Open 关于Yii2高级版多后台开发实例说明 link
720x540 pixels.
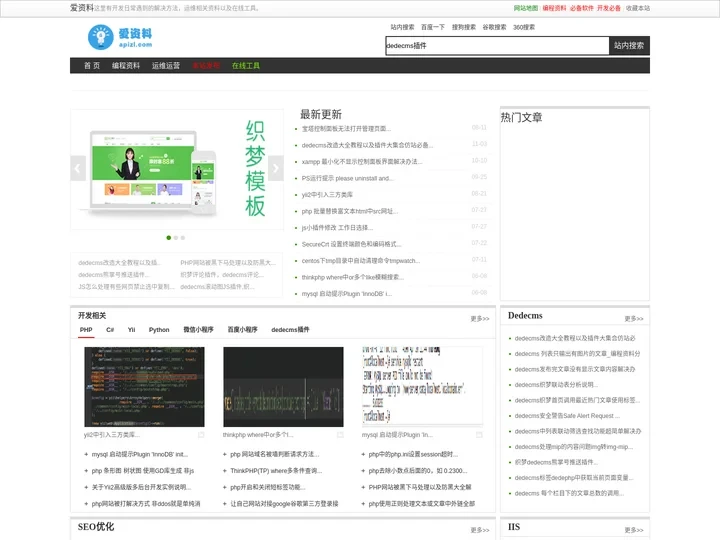coord(141,487)
